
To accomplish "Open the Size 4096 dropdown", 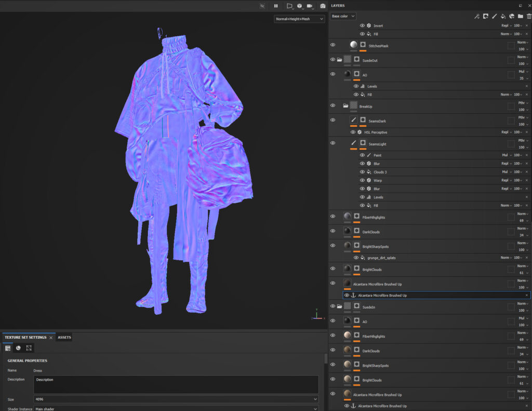I will pos(176,399).
